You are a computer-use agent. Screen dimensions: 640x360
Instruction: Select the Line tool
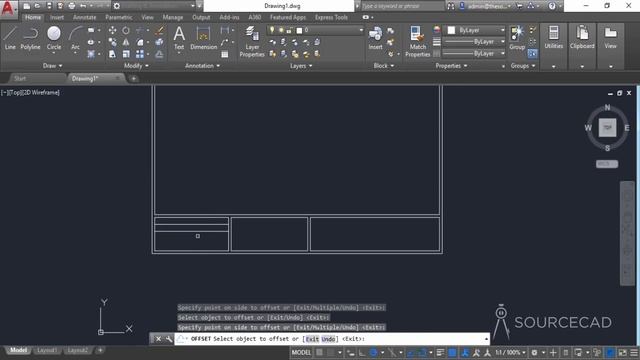10,38
